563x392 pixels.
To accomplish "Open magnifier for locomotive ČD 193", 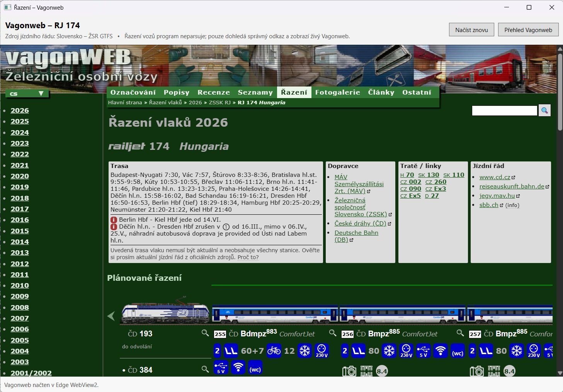I will [205, 333].
